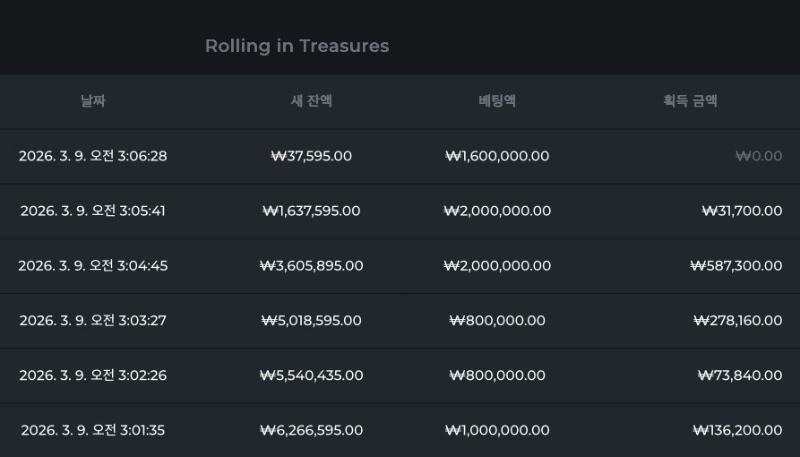Click the 오전 3:04:45 date entry
The image size is (800, 457).
(93, 266)
